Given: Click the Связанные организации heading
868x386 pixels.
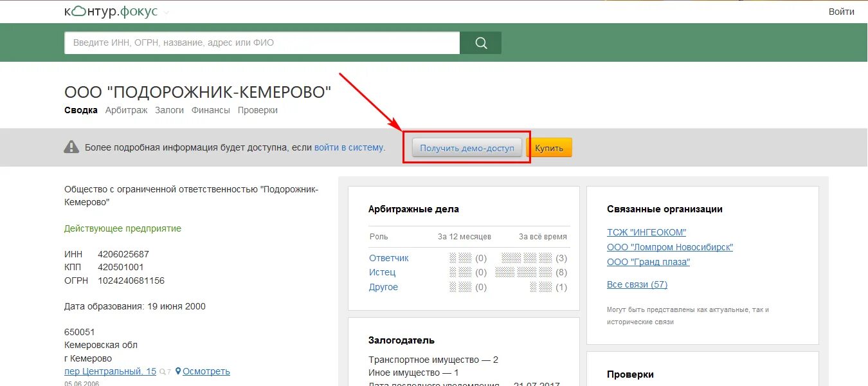Looking at the screenshot, I should click(x=665, y=209).
